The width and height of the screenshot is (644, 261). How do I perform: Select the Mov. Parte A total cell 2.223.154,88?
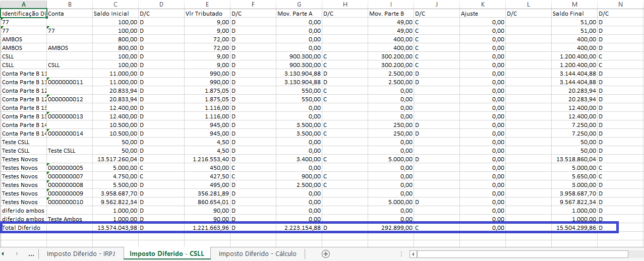point(299,228)
